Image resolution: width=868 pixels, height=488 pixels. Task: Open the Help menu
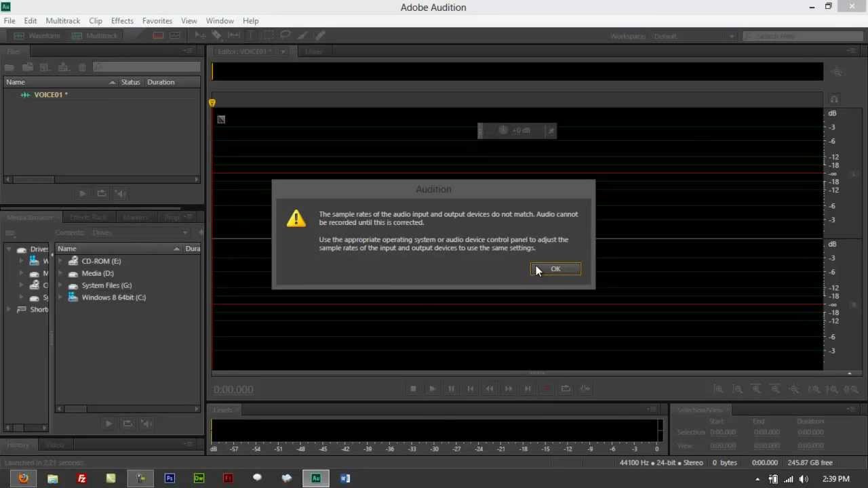pos(251,21)
